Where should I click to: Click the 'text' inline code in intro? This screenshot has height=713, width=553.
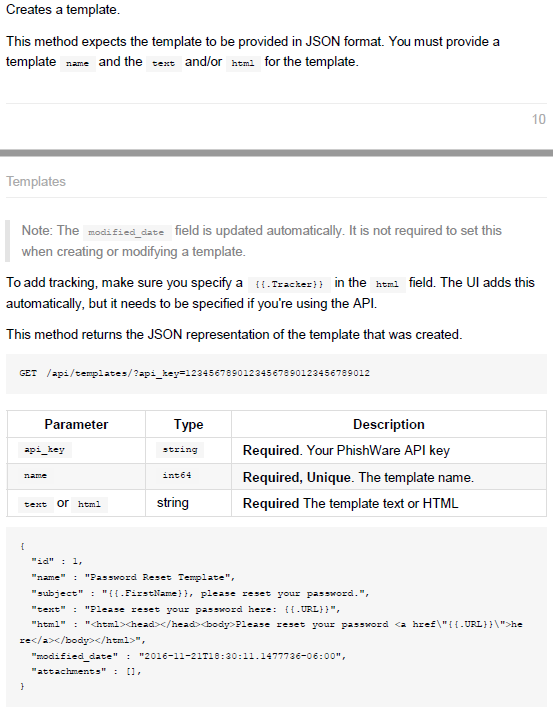tap(163, 63)
